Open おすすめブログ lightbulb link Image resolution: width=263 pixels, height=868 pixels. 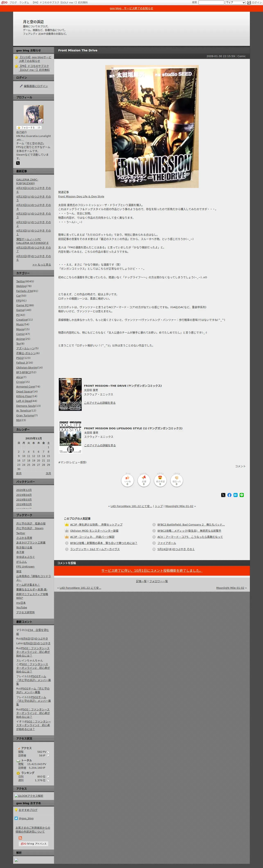click(x=28, y=810)
